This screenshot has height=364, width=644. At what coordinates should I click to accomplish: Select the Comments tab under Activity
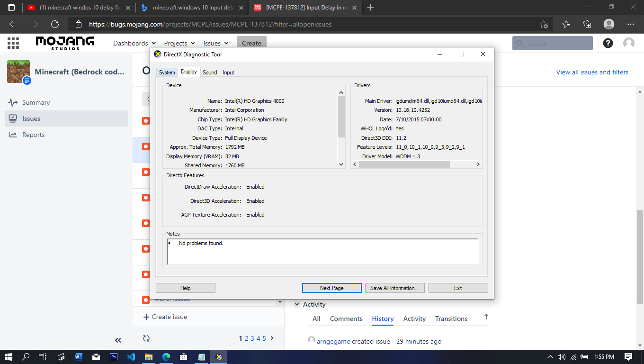coord(346,318)
